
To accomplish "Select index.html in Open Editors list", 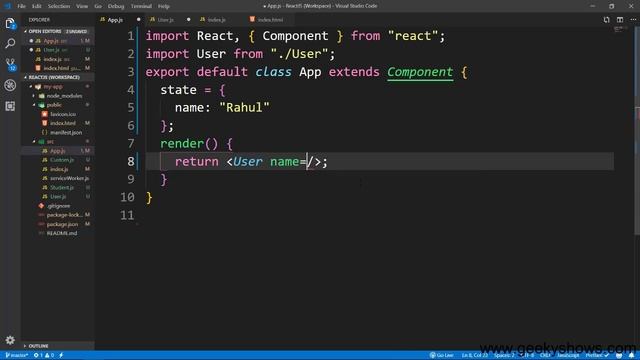I will pyautogui.click(x=58, y=68).
